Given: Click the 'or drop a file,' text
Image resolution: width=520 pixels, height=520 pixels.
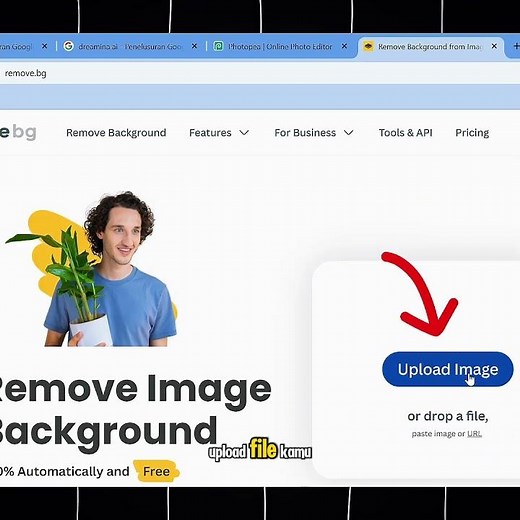Looking at the screenshot, I should click(448, 416).
